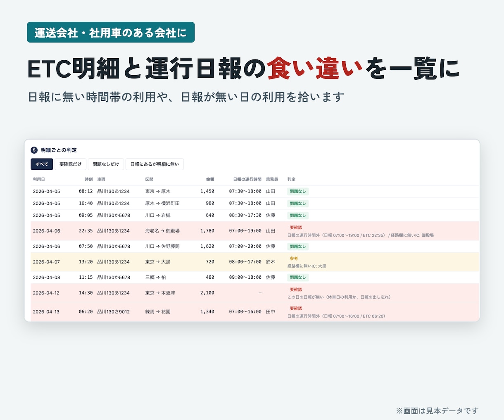This screenshot has height=420, width=504.
Task: Click the ※画面は見本データです footnote
Action: [x=437, y=411]
